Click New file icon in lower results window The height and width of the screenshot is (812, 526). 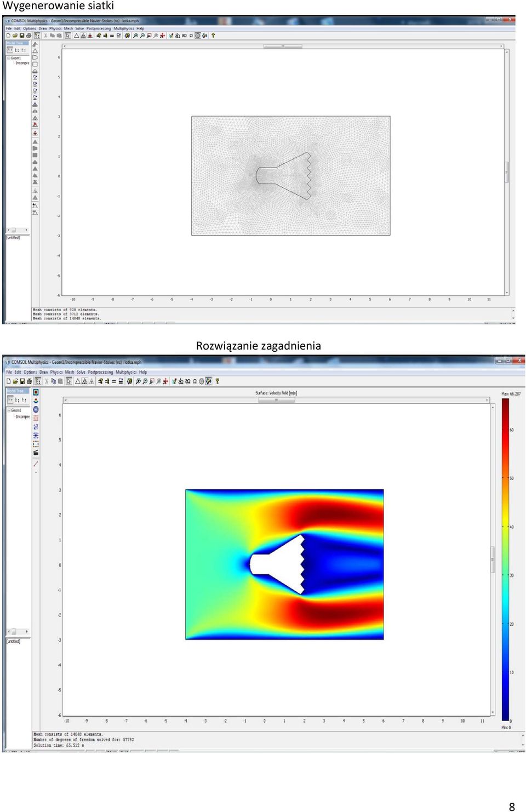coord(8,381)
